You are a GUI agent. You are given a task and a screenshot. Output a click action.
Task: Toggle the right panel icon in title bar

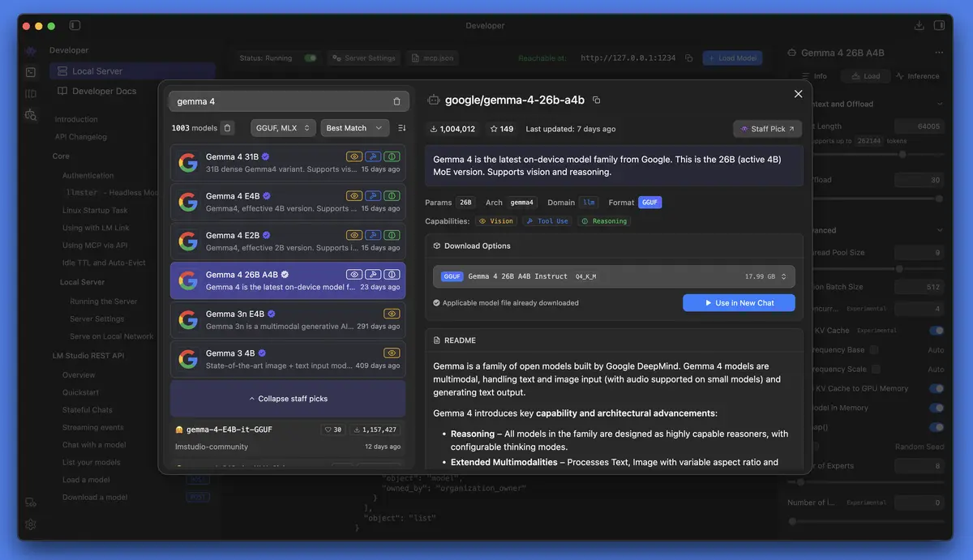[939, 26]
